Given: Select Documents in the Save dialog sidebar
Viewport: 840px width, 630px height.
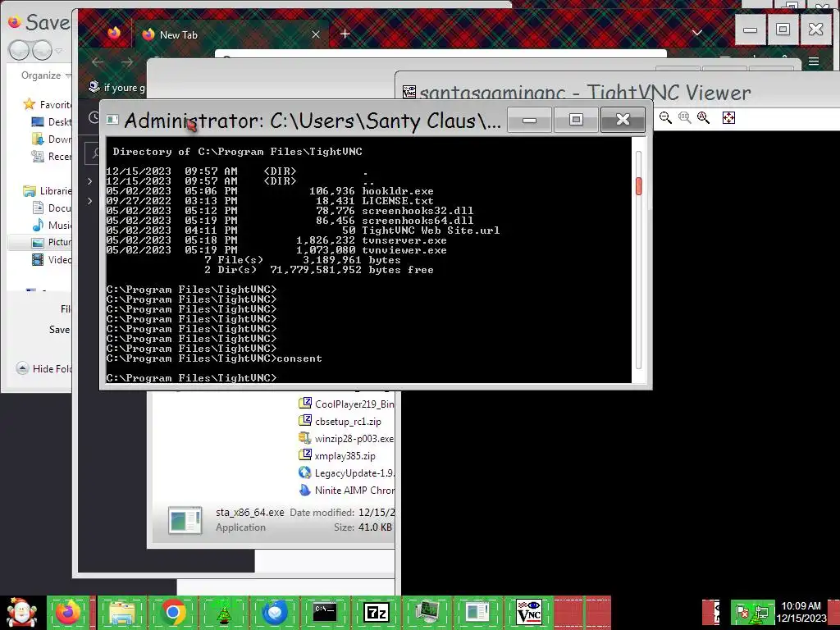Looking at the screenshot, I should (52, 208).
